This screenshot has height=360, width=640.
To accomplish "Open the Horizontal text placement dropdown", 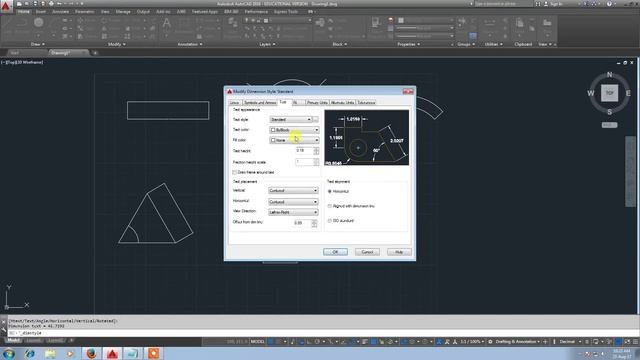I will [x=293, y=202].
